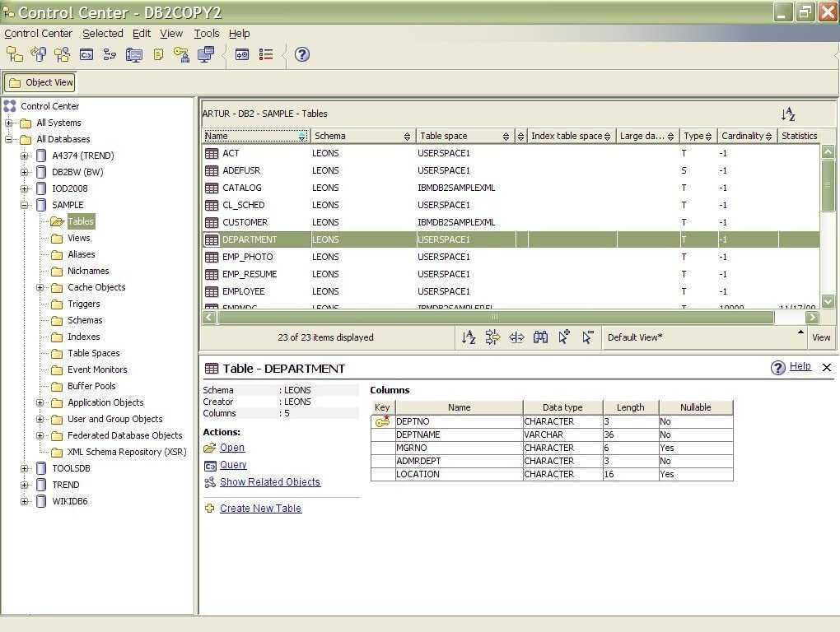Click the Create New Table link
This screenshot has height=632, width=840.
pos(260,509)
